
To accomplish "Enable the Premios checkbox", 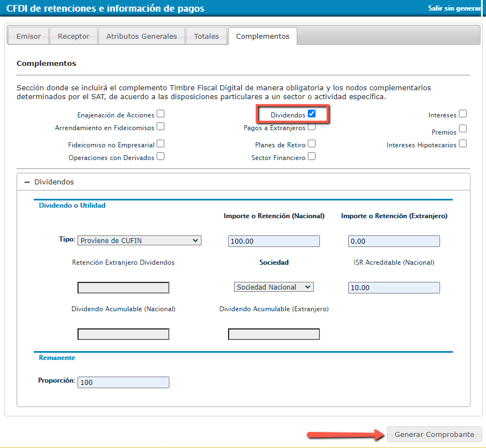I will pyautogui.click(x=463, y=128).
